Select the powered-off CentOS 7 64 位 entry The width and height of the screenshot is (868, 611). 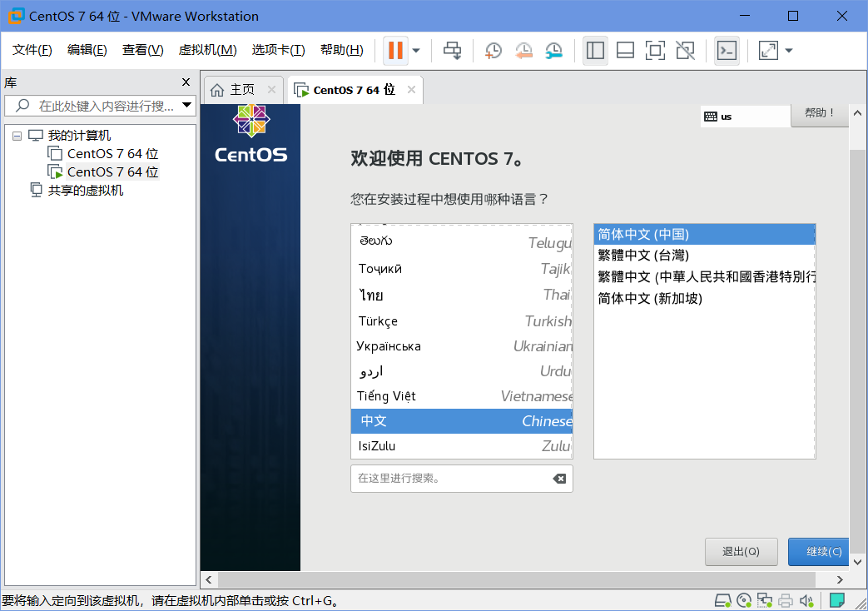(112, 153)
